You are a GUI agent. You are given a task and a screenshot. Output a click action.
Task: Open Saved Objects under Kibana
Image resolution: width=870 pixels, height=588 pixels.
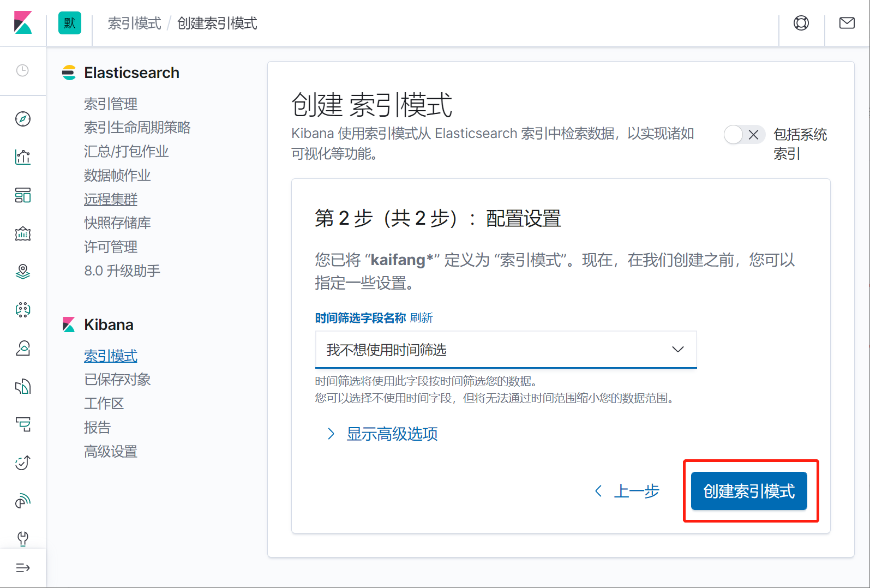(117, 380)
